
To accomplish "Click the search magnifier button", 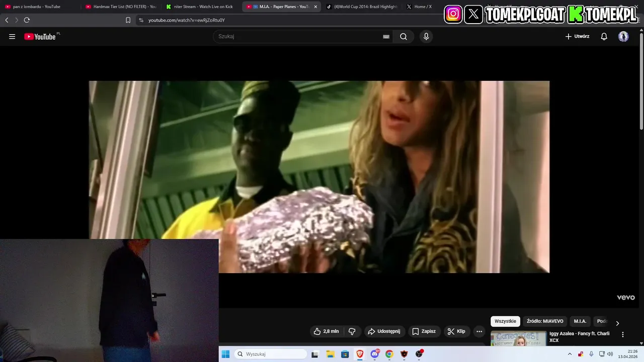I will pos(404,36).
